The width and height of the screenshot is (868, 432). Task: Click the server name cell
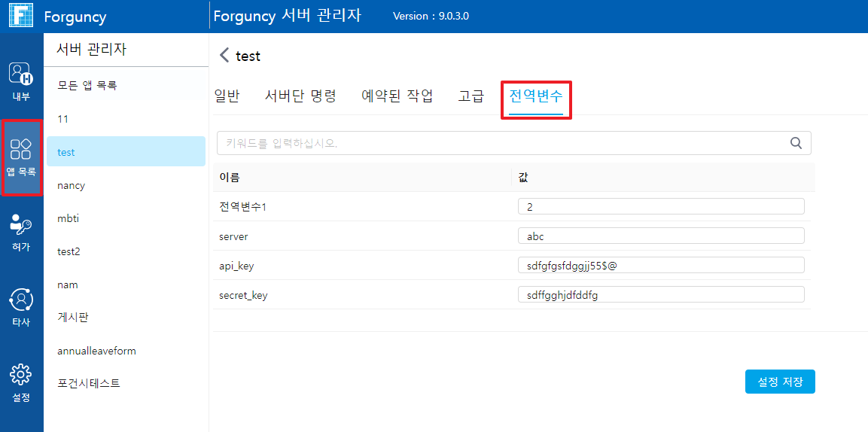coord(233,236)
